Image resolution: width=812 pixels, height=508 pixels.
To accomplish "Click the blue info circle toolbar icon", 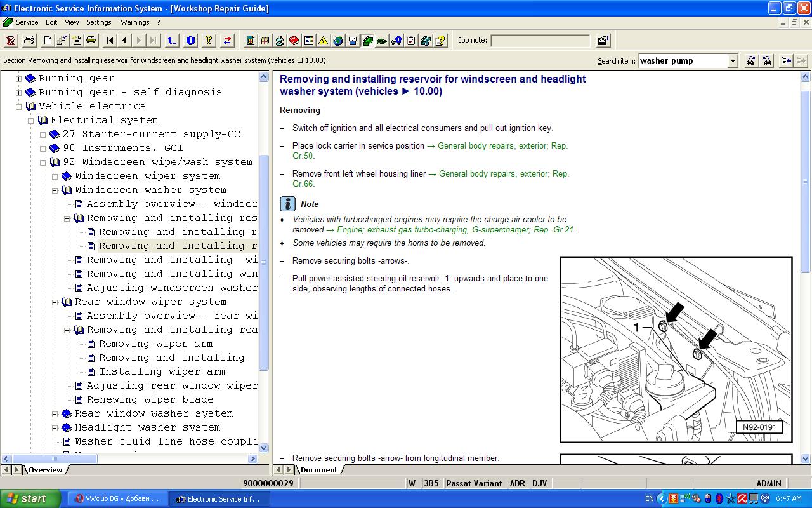I will click(x=190, y=41).
